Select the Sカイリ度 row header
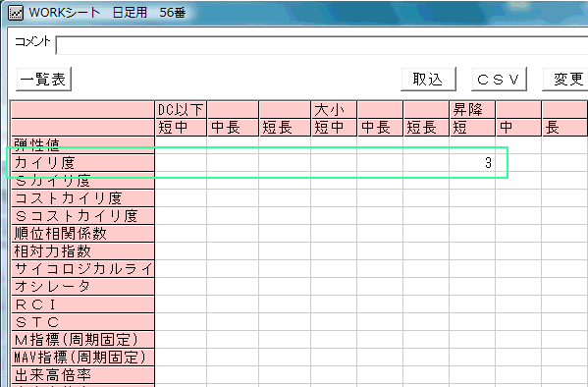Screen dimensions: 588x387 (82, 181)
